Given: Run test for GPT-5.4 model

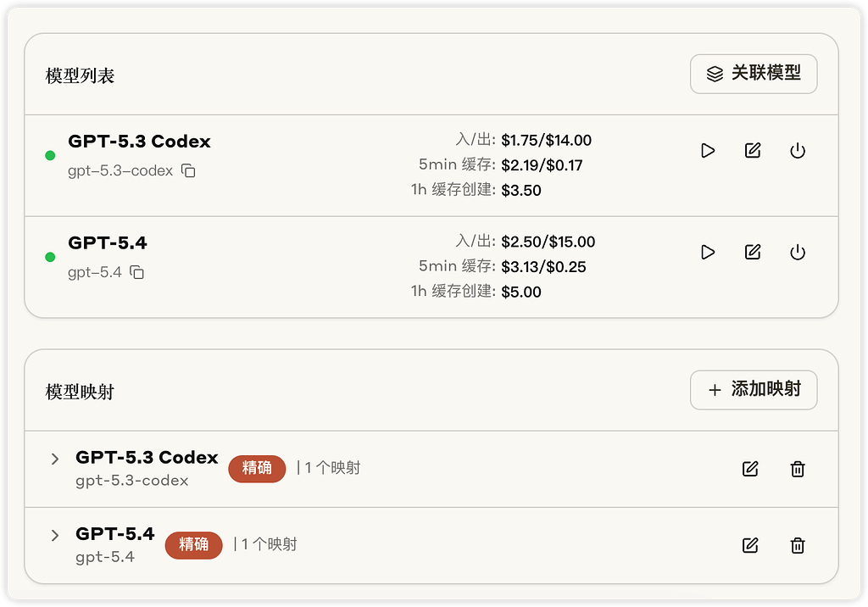Looking at the screenshot, I should click(708, 253).
